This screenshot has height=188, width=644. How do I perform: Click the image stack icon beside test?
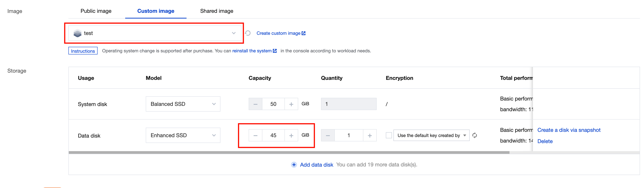point(78,33)
